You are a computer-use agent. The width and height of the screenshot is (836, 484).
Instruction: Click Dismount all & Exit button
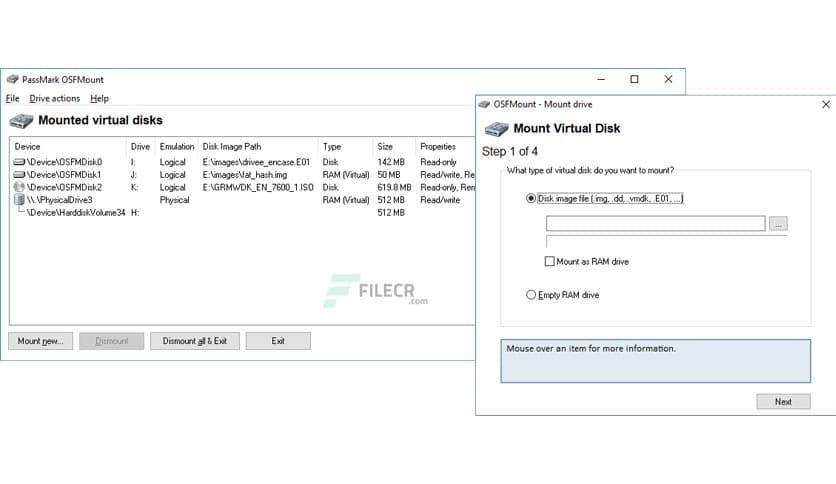195,341
